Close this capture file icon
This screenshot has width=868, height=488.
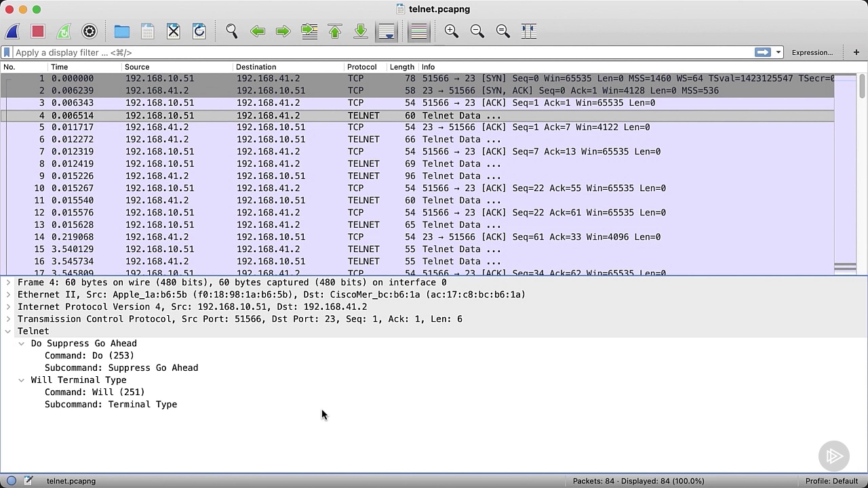coord(174,31)
